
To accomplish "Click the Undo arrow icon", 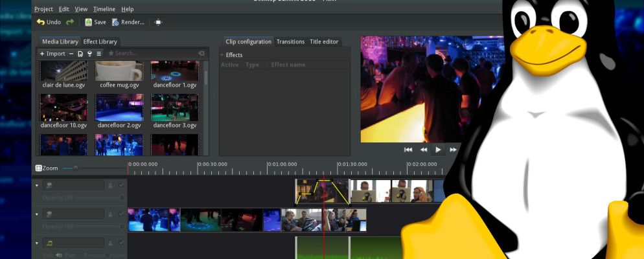I will 41,22.
